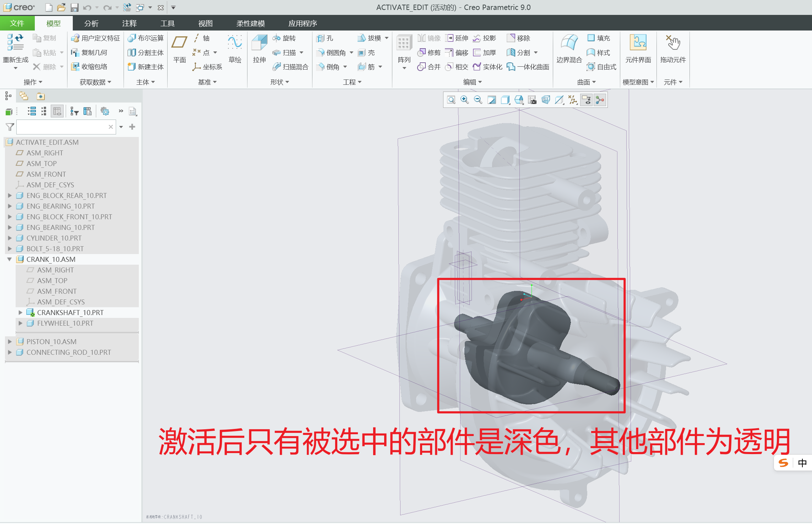Select the Revolve (旋转) tool
This screenshot has width=812, height=524.
pos(284,38)
